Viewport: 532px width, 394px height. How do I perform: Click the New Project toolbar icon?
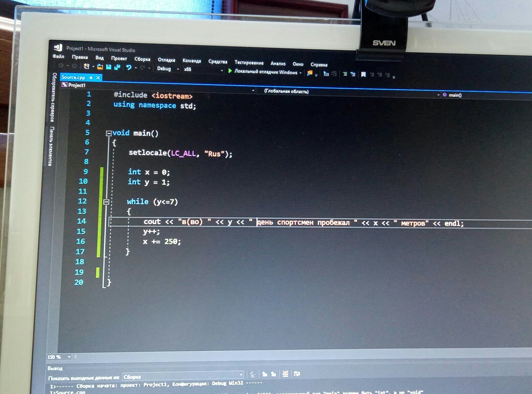(x=86, y=66)
